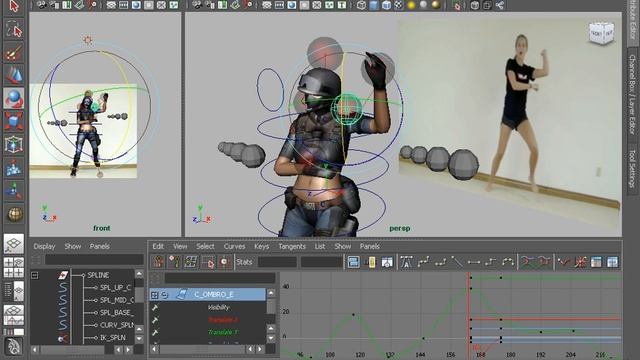640x360 pixels.
Task: Open Dope Sheet from Graph Editor toolbar
Action: coord(596,262)
